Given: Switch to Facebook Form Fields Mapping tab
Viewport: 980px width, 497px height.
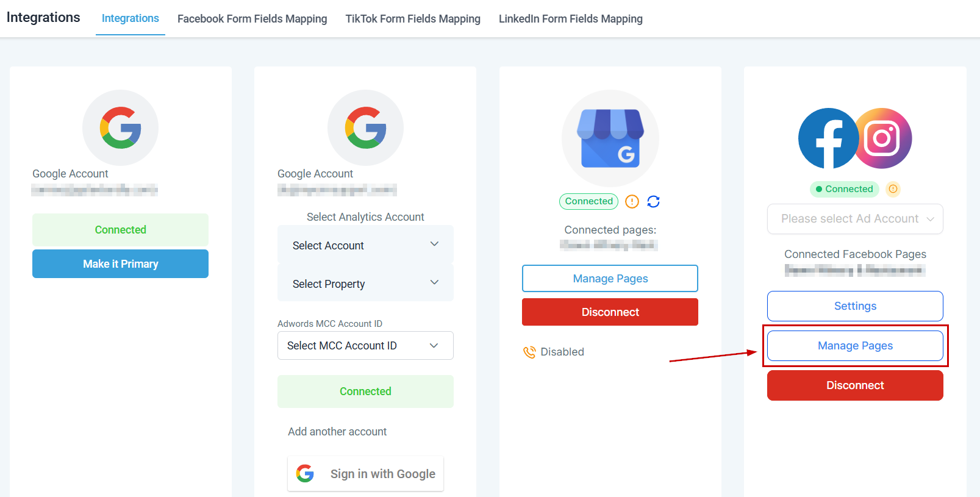Looking at the screenshot, I should point(252,19).
